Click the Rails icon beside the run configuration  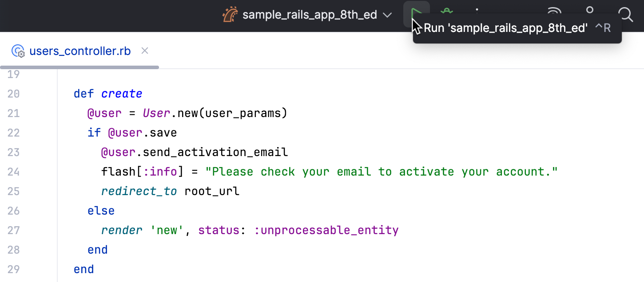pos(230,15)
